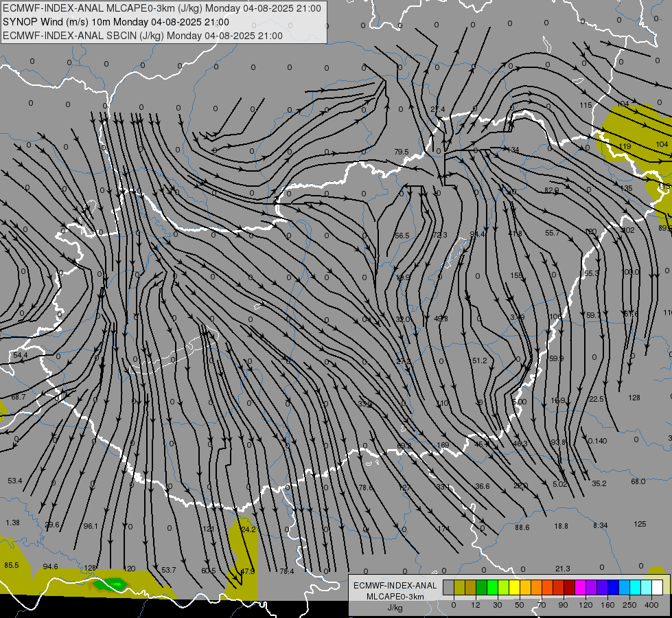Click the white swatch at legend end
Screen dimensions: 672x618
(658, 587)
